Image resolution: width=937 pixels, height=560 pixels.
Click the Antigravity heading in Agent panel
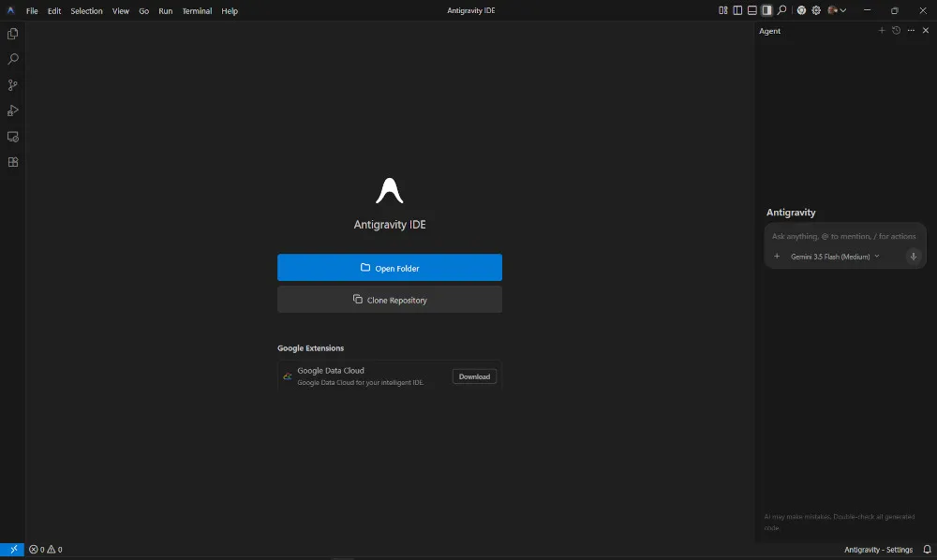point(791,213)
